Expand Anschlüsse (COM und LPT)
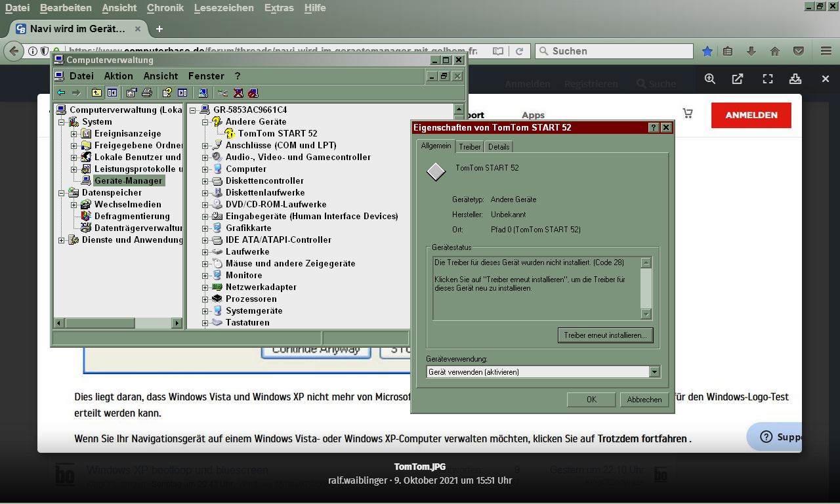The image size is (840, 504). [x=205, y=146]
